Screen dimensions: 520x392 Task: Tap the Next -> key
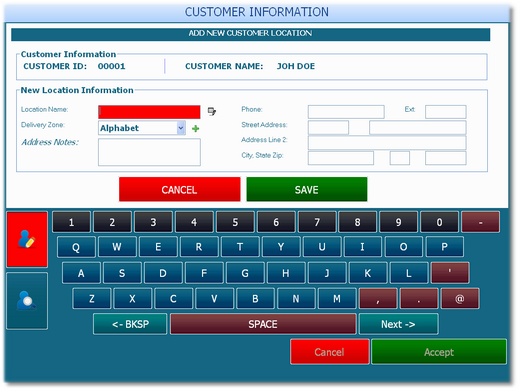[x=398, y=324]
